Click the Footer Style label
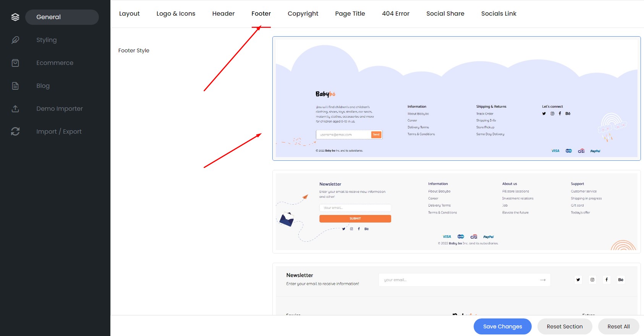The image size is (644, 336). pos(134,50)
